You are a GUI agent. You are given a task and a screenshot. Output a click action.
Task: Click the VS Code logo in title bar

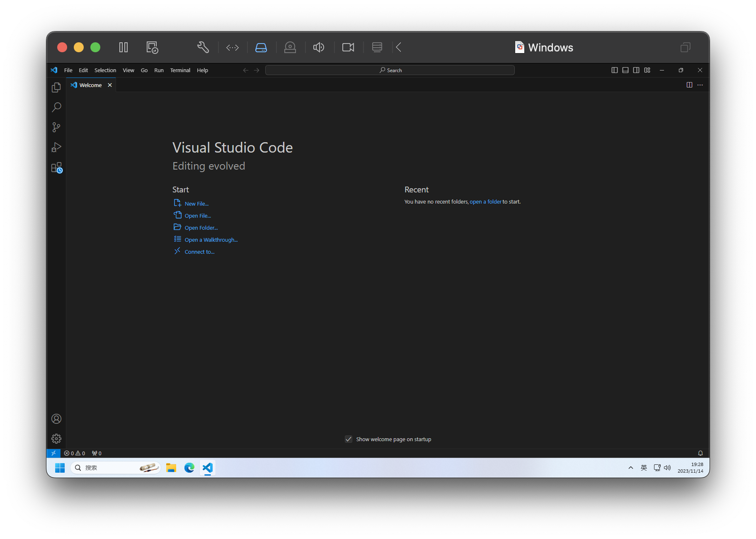54,70
